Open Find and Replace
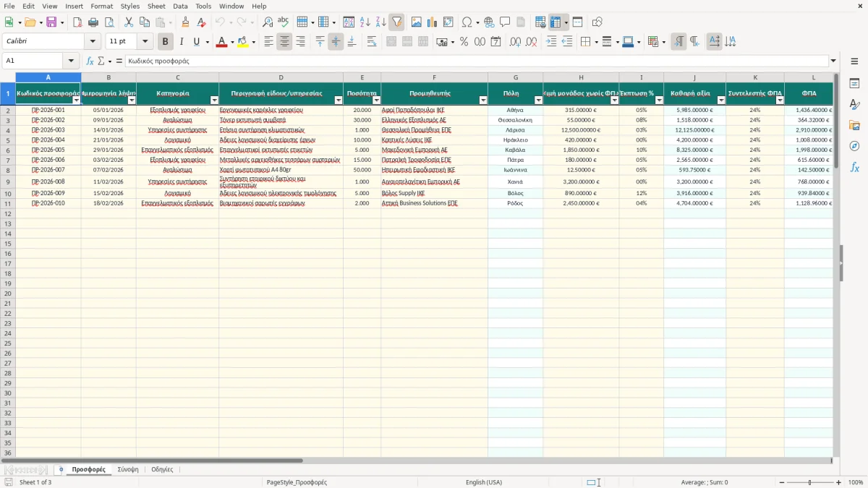Viewport: 868px width, 488px height. click(x=268, y=22)
